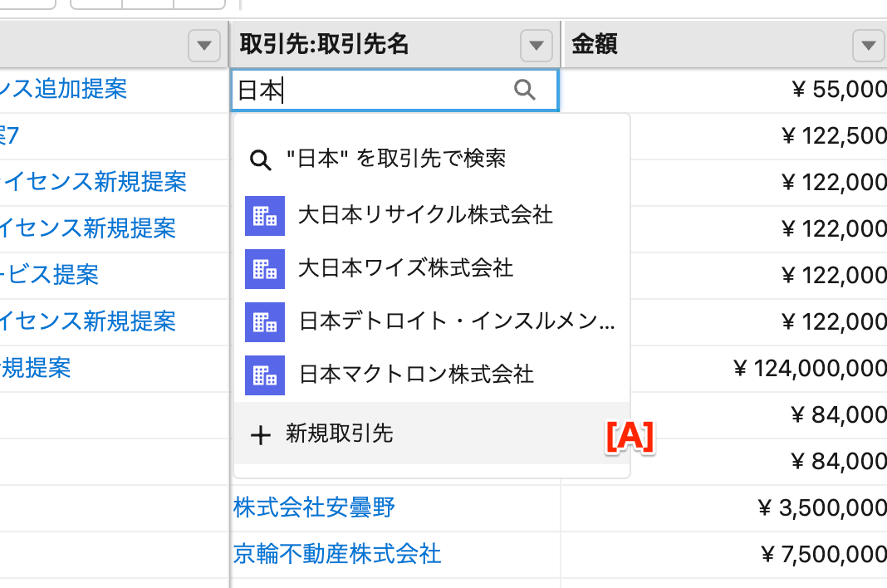This screenshot has height=588, width=887.
Task: Open the 株式会社安曇野 account link
Action: coord(314,507)
